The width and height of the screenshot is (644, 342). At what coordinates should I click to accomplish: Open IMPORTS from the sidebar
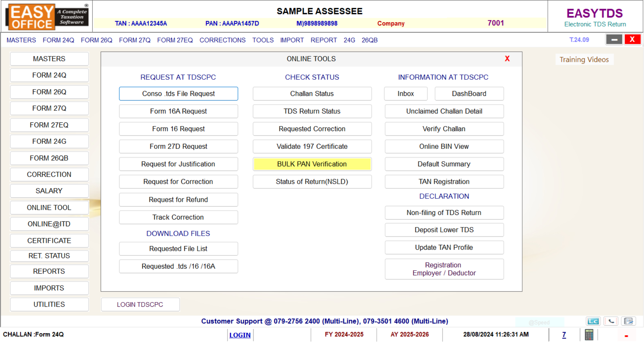49,288
